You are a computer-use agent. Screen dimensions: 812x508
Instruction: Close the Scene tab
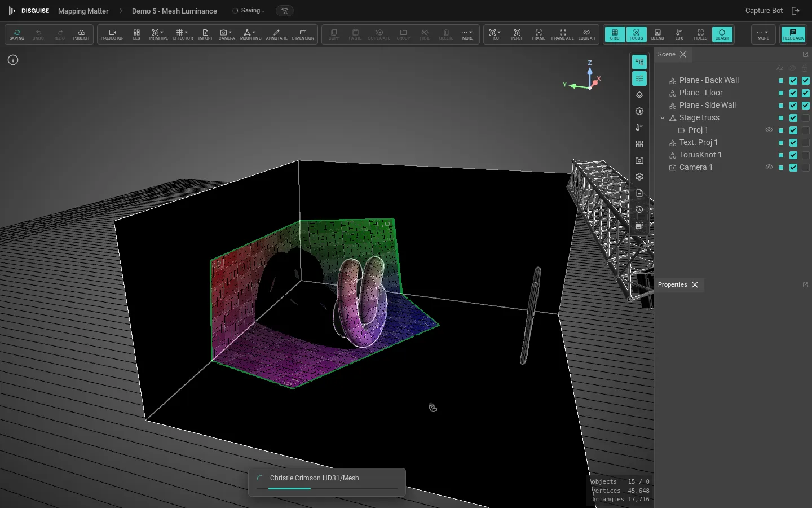click(683, 55)
